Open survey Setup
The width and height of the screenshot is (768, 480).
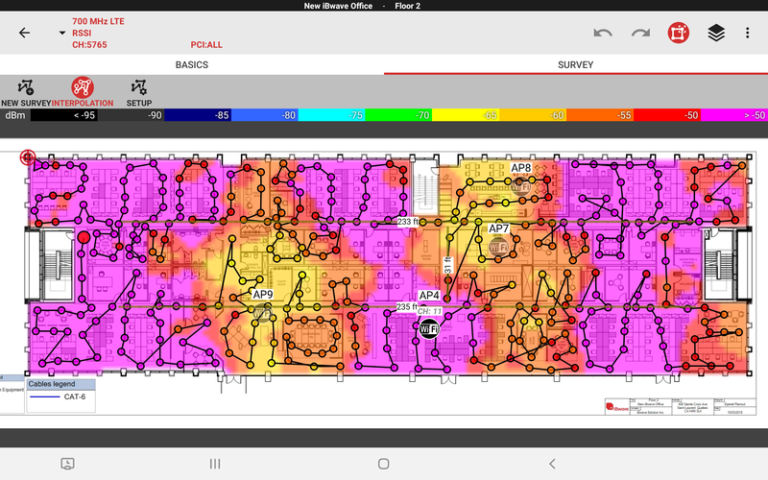pos(138,91)
